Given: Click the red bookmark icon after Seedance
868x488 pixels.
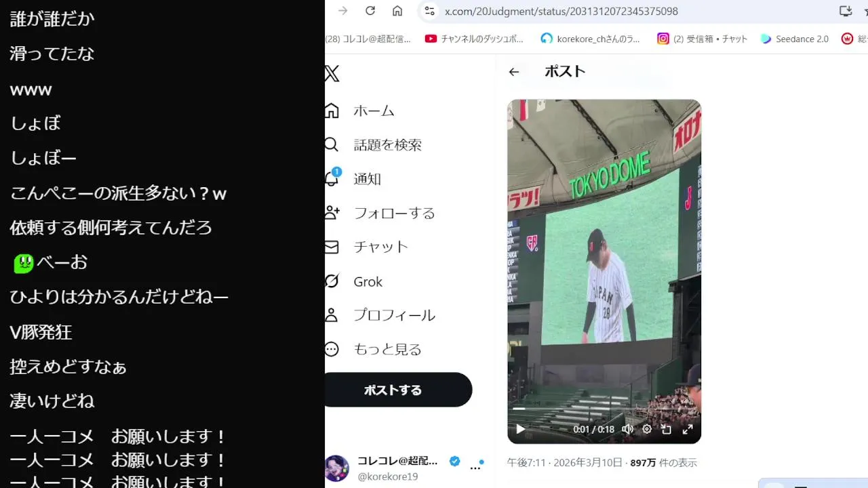Looking at the screenshot, I should (847, 39).
